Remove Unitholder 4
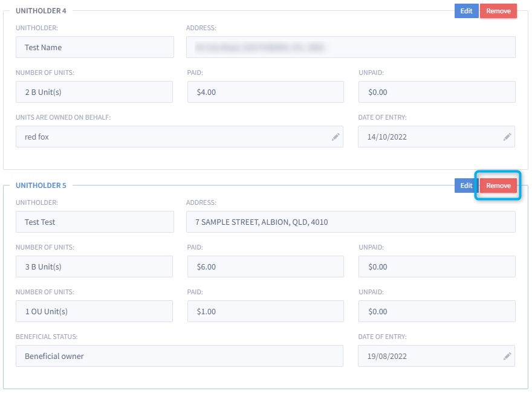The image size is (532, 394). [498, 11]
